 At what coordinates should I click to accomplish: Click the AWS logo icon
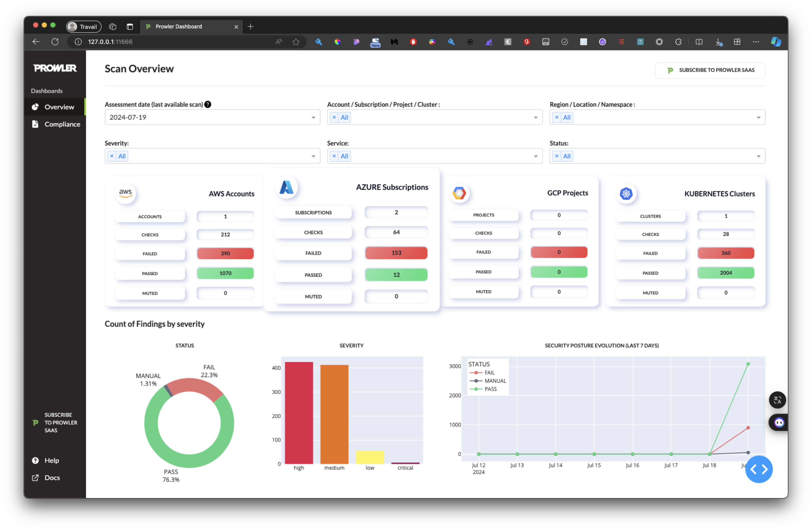point(125,193)
